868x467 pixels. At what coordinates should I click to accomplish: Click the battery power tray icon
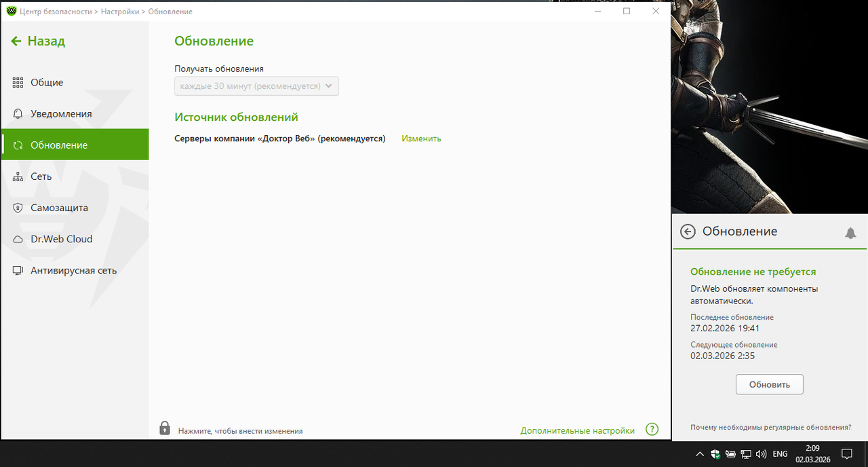(x=730, y=453)
